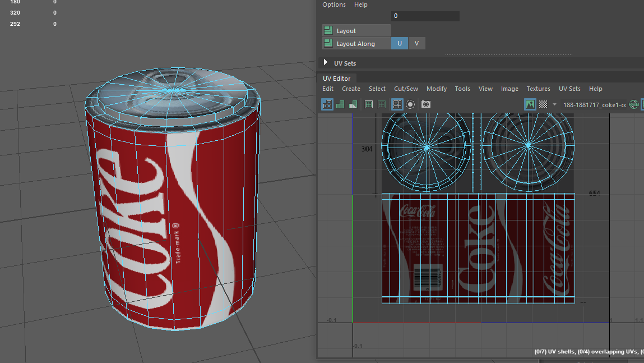Click the UV snapshot camera icon
The image size is (644, 363).
click(x=426, y=104)
